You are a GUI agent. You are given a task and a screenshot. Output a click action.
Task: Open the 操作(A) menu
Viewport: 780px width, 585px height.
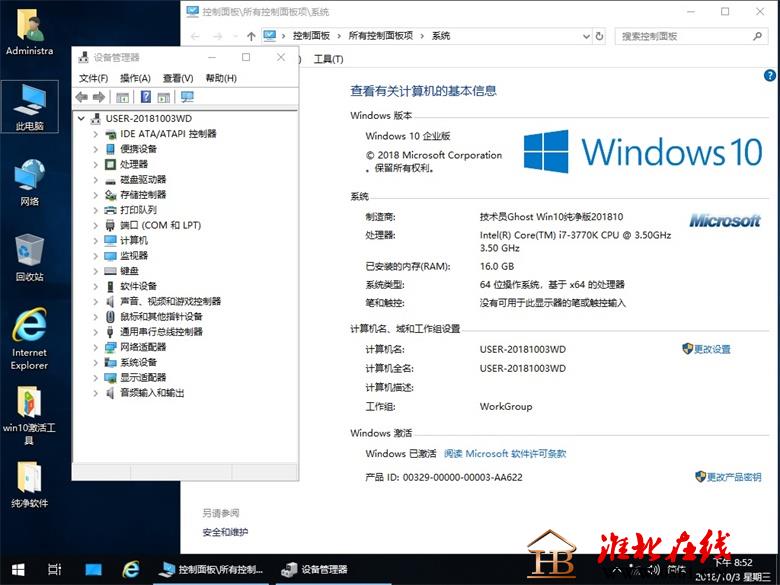coord(135,78)
